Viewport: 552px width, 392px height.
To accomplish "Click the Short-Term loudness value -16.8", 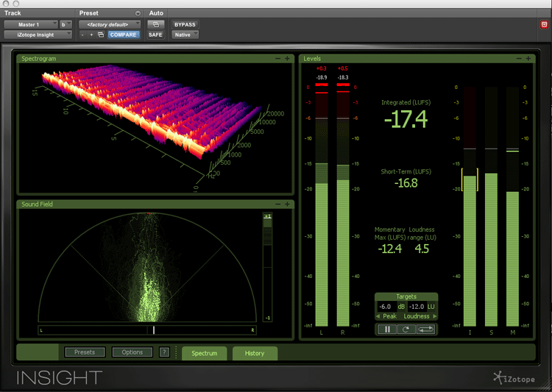I will (406, 183).
